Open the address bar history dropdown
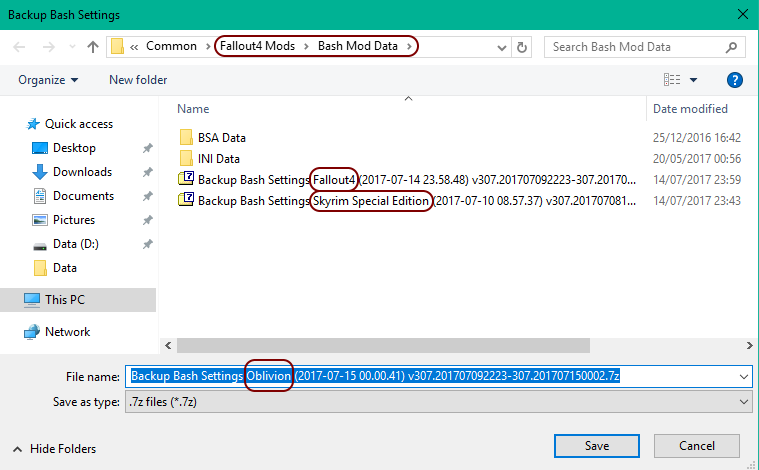 point(501,47)
